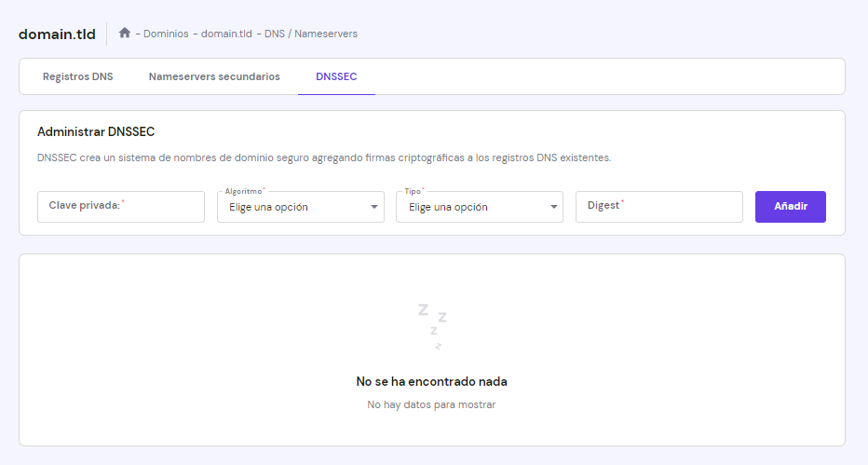Click the DNS / Nameservers breadcrumb item

coord(311,34)
